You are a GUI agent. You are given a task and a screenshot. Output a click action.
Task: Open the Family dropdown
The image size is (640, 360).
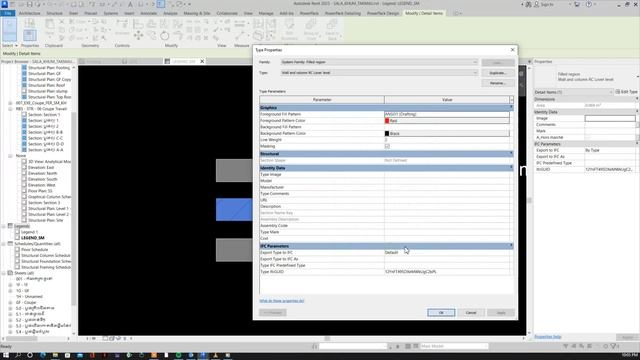[475, 62]
